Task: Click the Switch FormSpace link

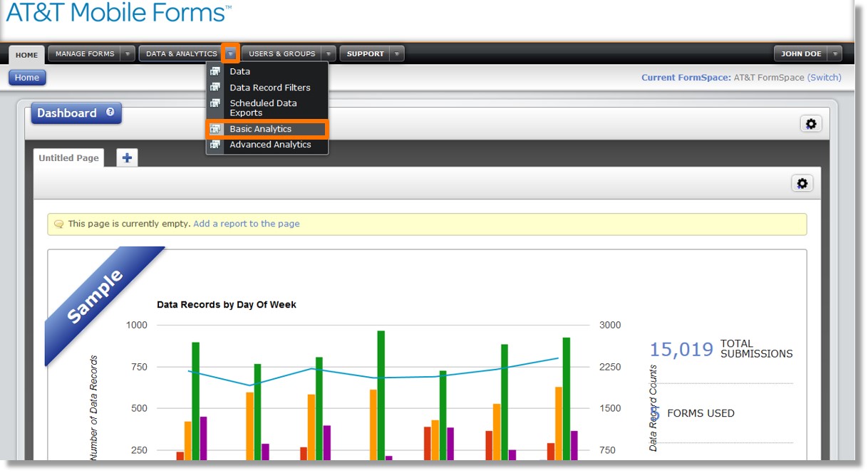Action: coord(824,78)
